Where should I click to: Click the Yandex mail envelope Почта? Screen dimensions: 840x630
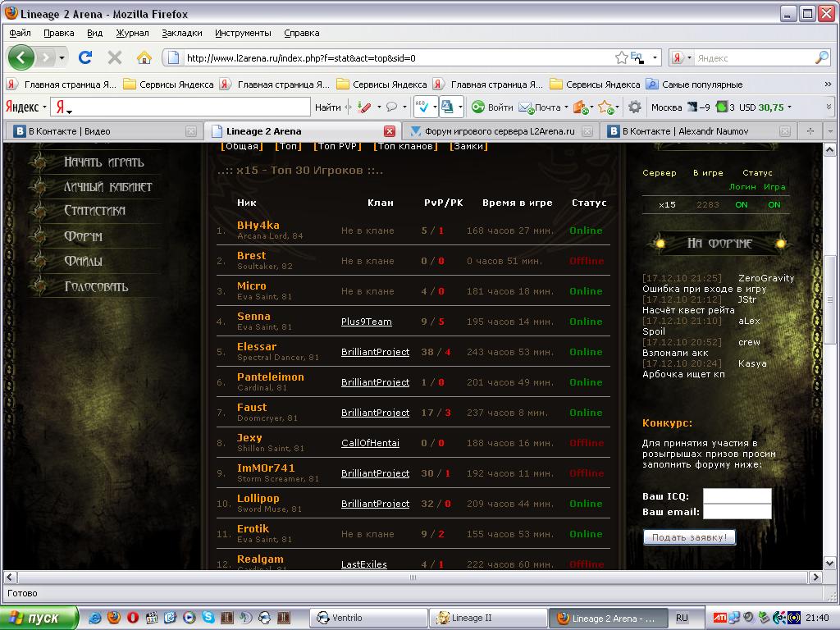point(540,107)
